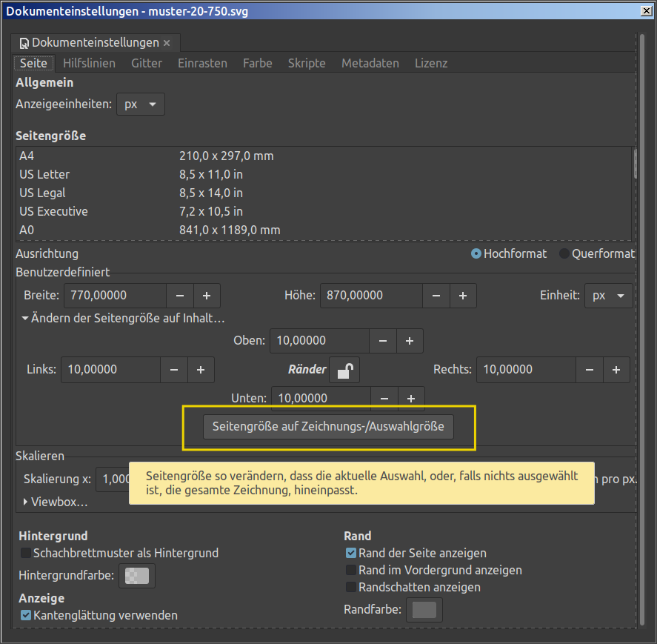Select Querformat orientation
This screenshot has width=657, height=644.
coord(597,253)
